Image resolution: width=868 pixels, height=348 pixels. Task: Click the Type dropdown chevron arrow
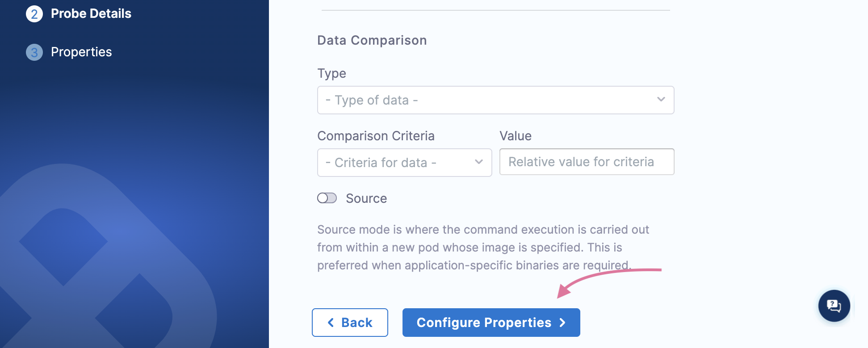coord(661,100)
